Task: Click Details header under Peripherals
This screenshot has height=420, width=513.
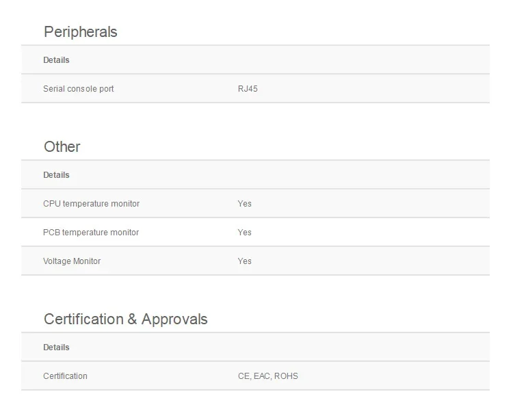Action: tap(56, 60)
